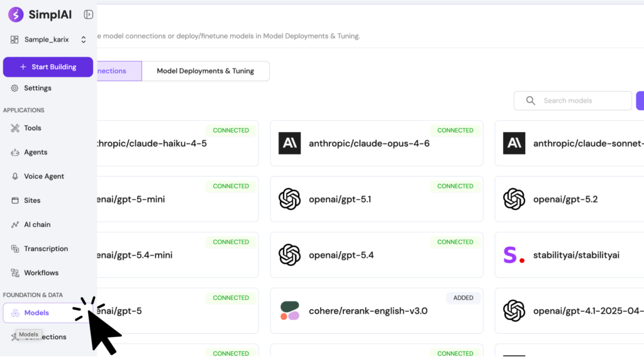This screenshot has width=644, height=362.
Task: Click the Voice Agent microphone icon
Action: pyautogui.click(x=15, y=177)
